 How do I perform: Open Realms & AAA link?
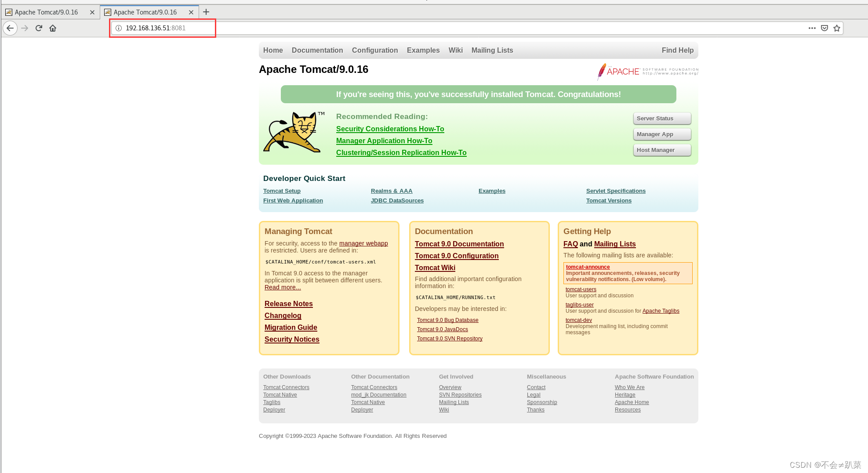click(392, 191)
